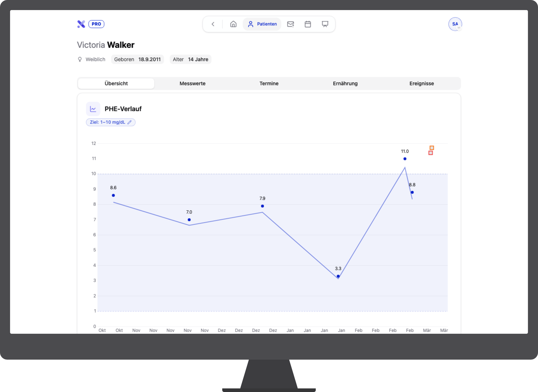Click the app logo next to PRO
This screenshot has height=392, width=538.
pos(81,24)
